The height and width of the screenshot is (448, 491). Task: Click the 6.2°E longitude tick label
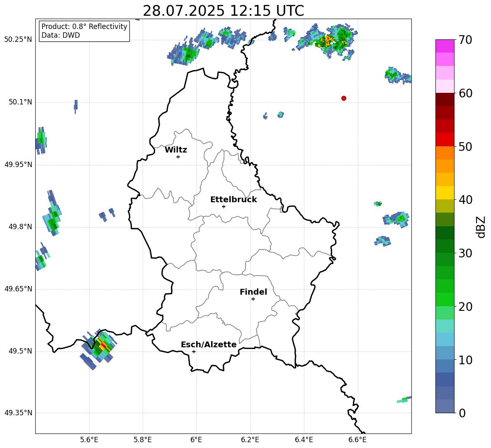(250, 440)
